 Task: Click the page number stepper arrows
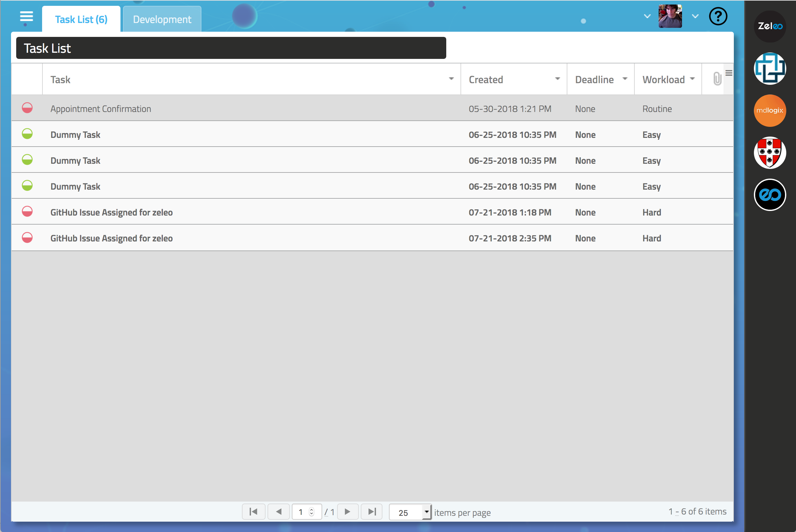[311, 512]
